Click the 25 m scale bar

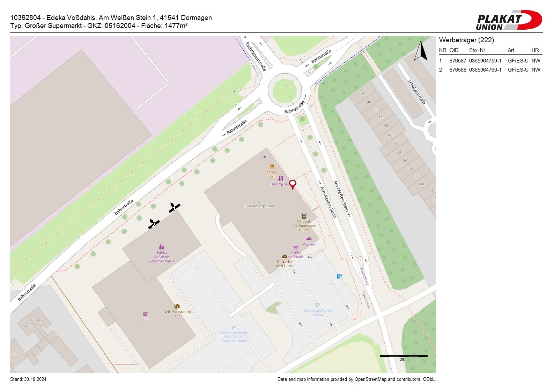tap(404, 356)
